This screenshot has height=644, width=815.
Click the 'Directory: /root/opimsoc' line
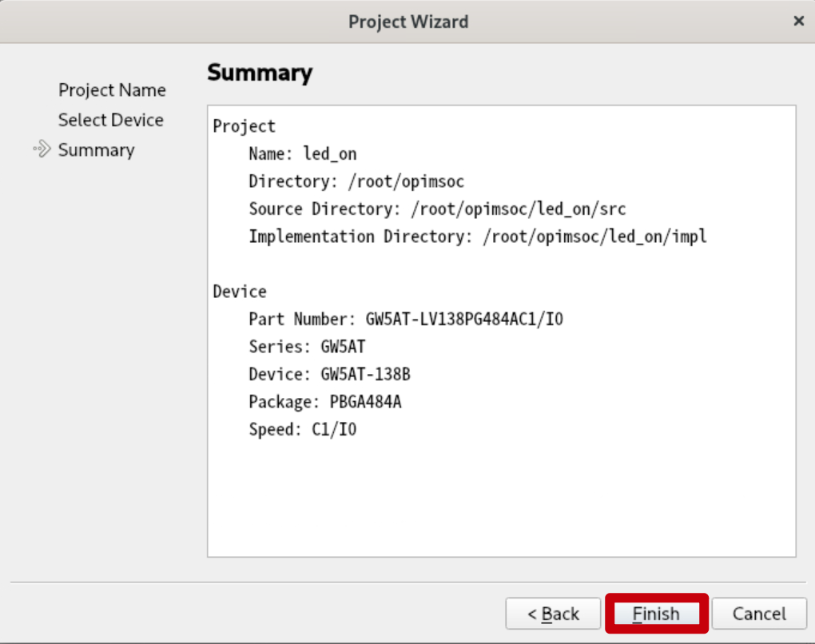tap(356, 181)
